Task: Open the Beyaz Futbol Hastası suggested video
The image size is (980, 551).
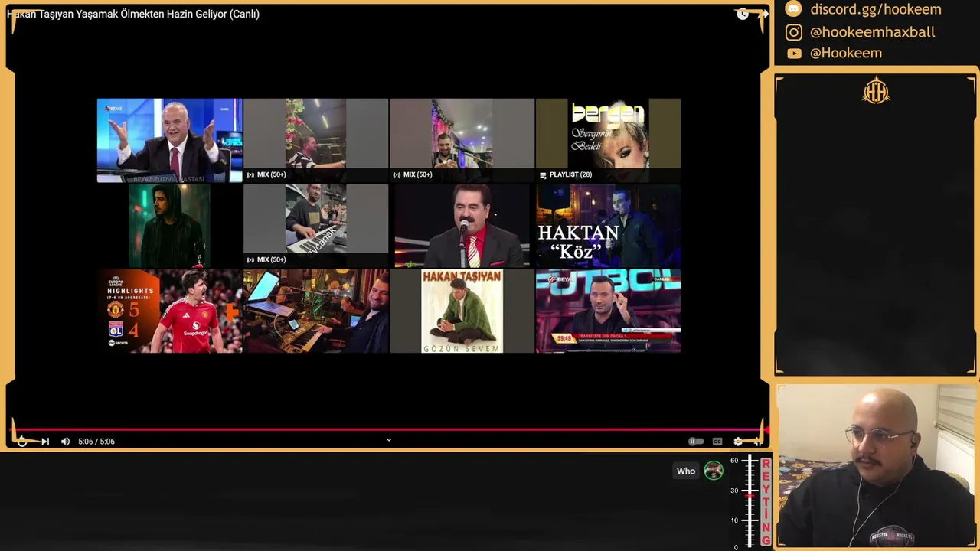Action: click(169, 140)
